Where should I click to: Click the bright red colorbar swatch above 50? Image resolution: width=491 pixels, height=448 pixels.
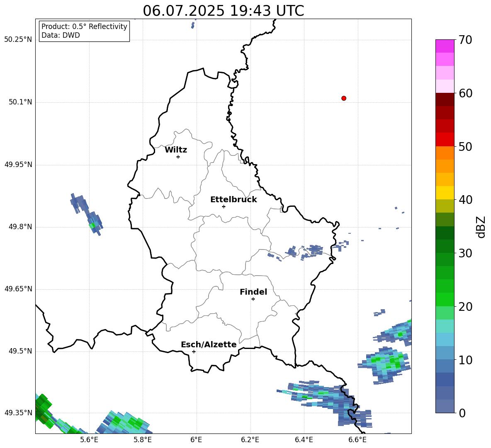coord(445,140)
